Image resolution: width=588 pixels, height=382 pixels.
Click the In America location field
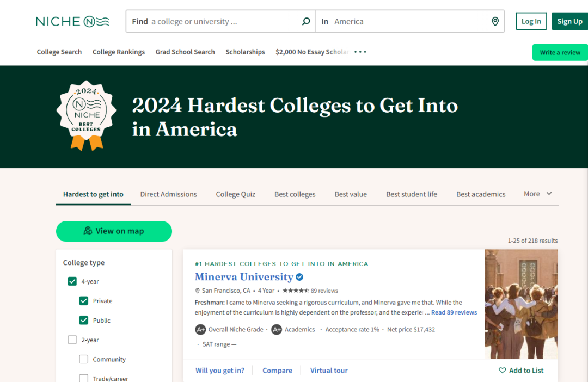(409, 21)
